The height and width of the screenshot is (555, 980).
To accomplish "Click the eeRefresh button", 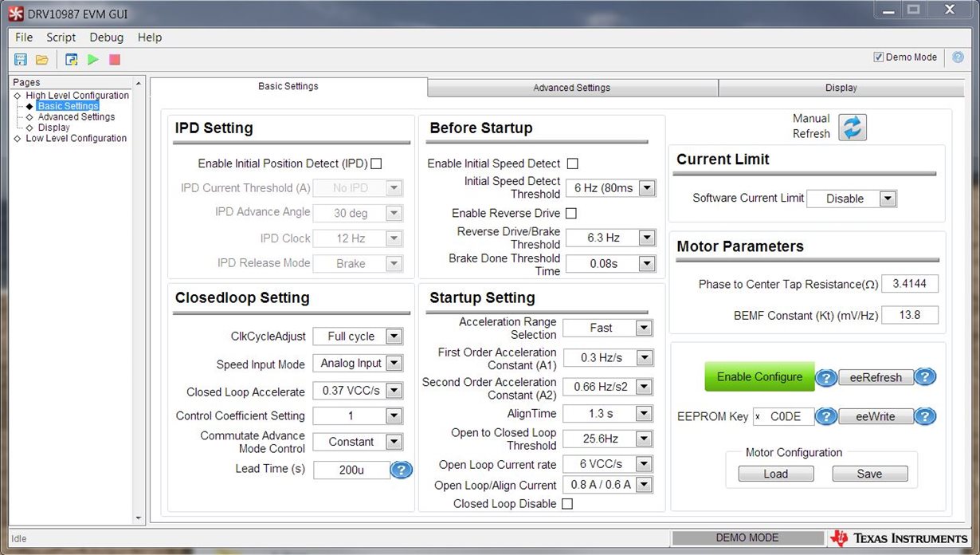I will tap(876, 378).
